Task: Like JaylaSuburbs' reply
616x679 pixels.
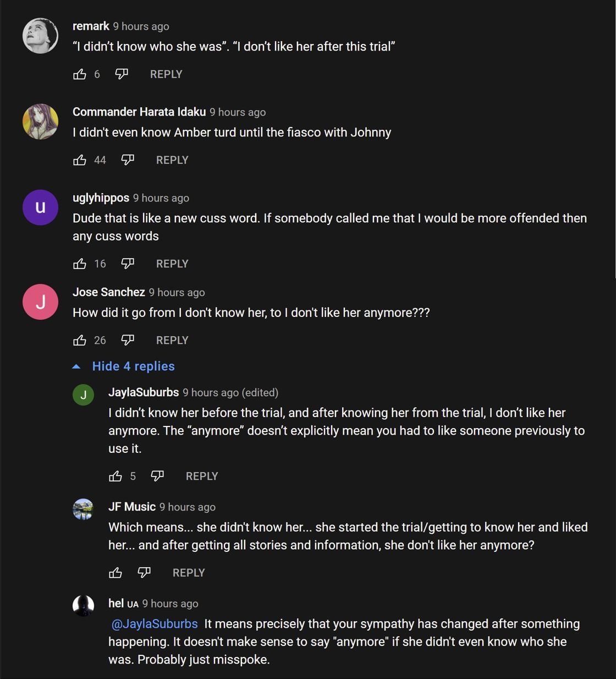Action: 116,477
